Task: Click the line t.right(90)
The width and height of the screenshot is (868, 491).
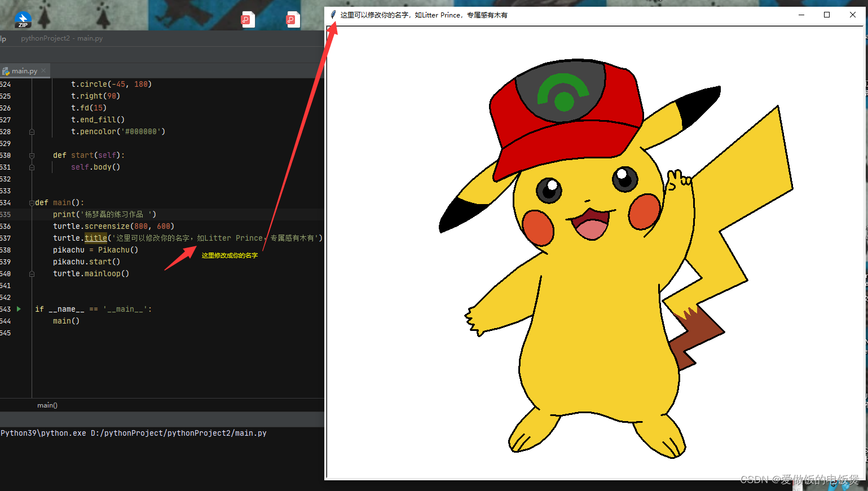Action: pos(95,96)
